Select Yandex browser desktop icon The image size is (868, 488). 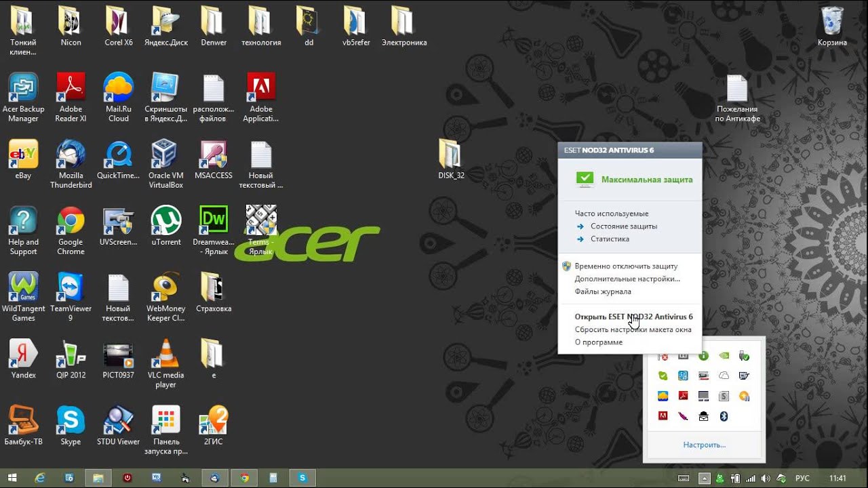(23, 360)
